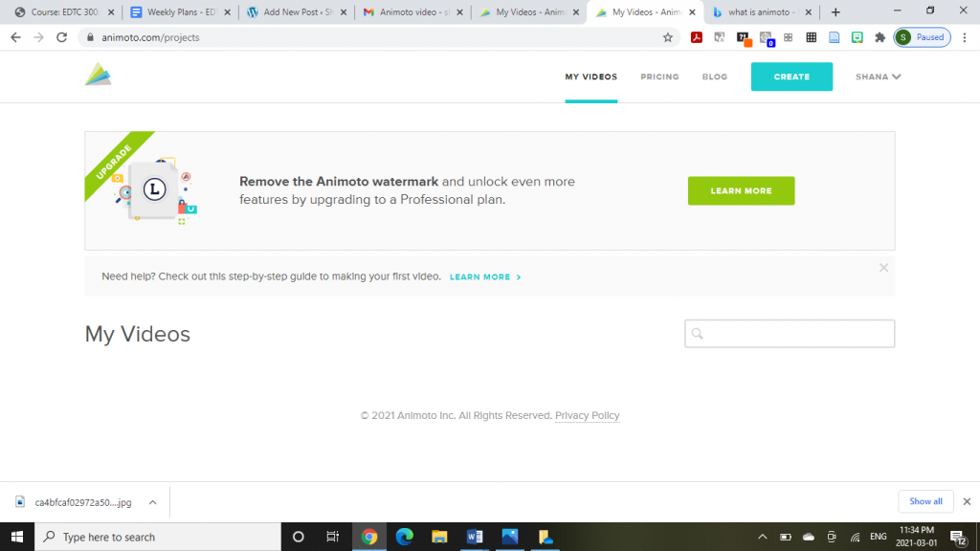Open the PRICING page

click(659, 77)
